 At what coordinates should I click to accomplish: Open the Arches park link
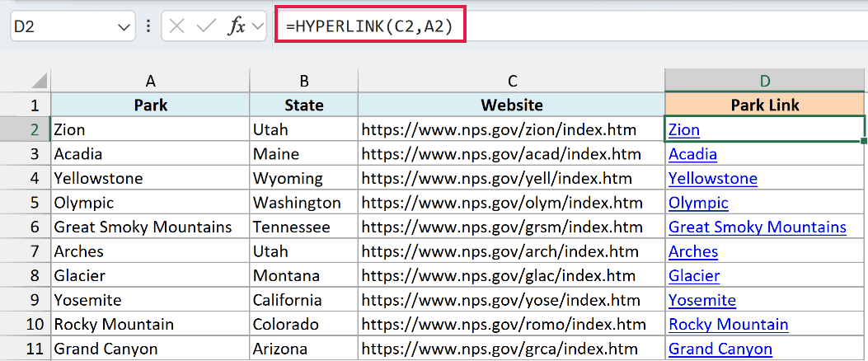pos(693,251)
